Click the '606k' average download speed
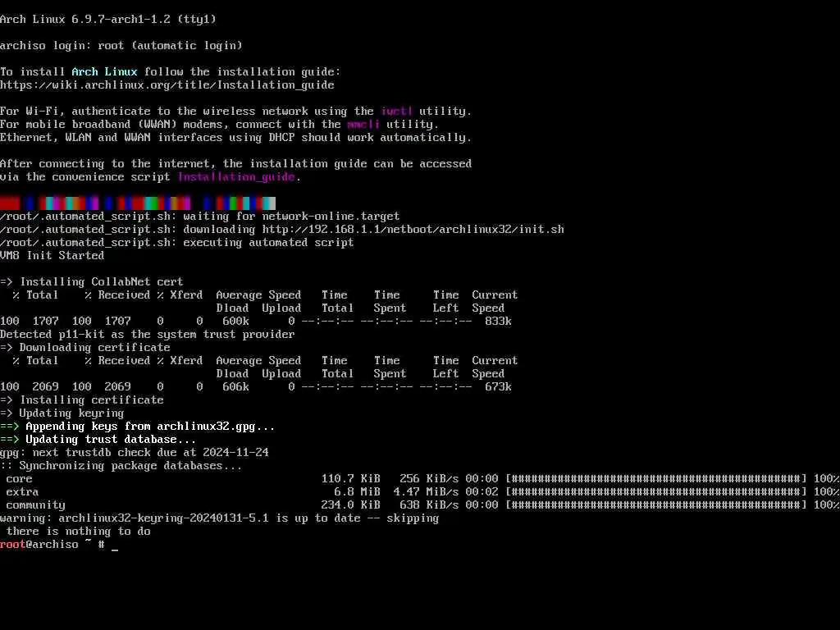This screenshot has height=630, width=840. [x=235, y=387]
